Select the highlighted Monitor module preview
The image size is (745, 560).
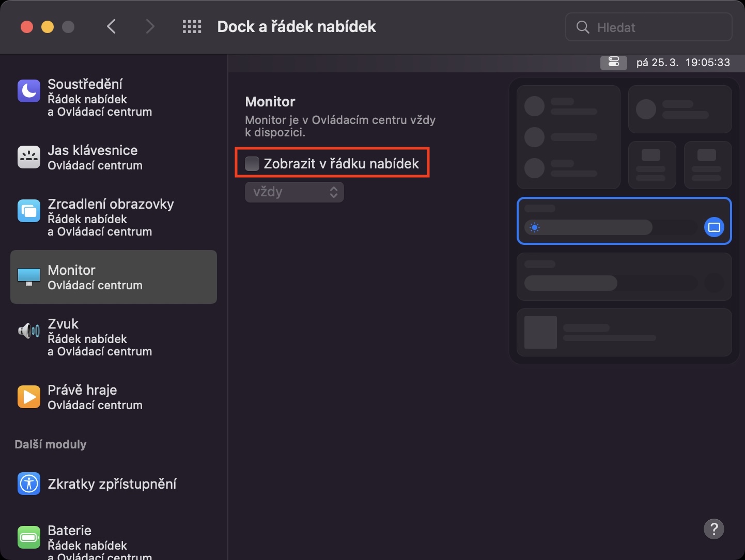[624, 221]
